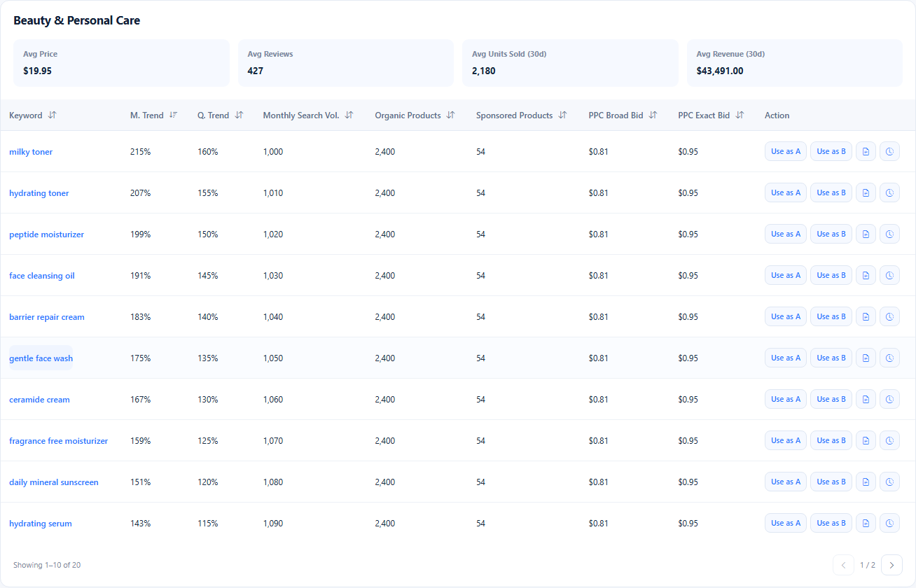Use face cleansing oil as A

pos(786,275)
